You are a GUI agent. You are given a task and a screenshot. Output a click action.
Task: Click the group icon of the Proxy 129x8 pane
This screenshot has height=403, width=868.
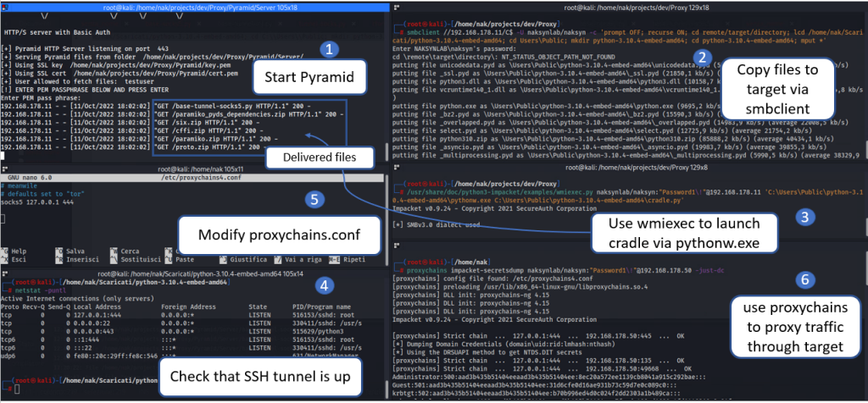click(397, 166)
